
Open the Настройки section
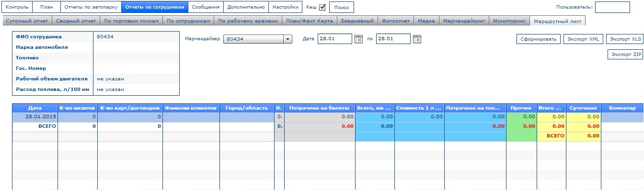pyautogui.click(x=285, y=7)
